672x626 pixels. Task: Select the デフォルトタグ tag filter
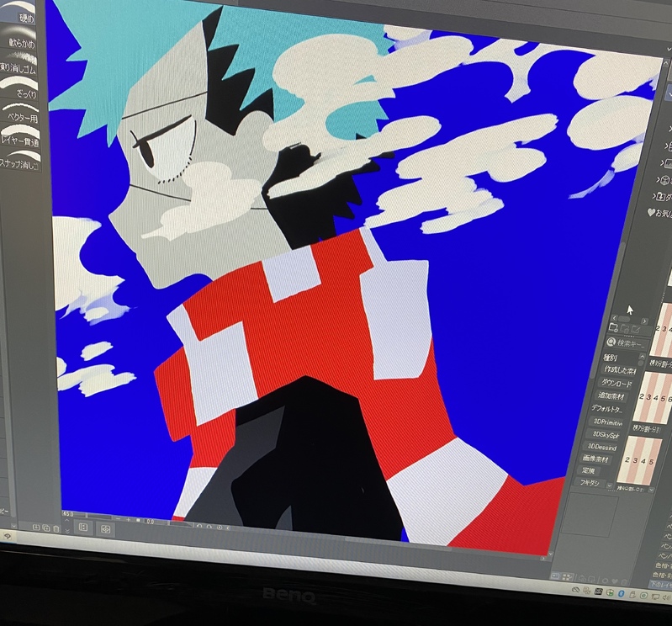[606, 408]
